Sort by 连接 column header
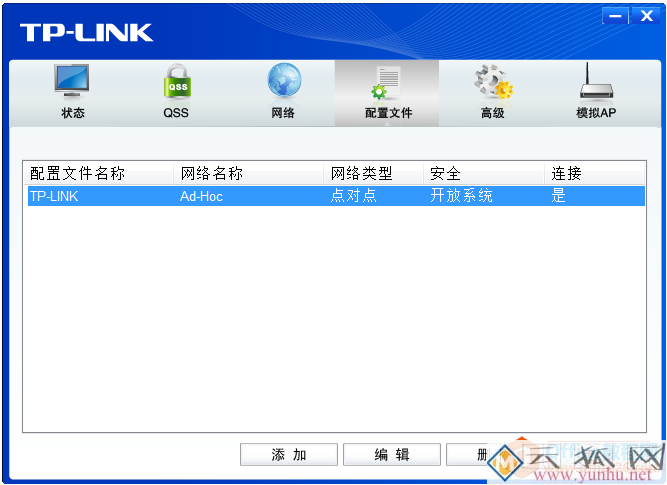The height and width of the screenshot is (485, 667). (595, 173)
